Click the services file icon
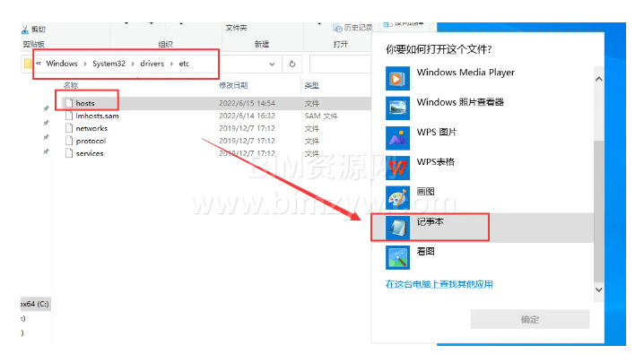Viewport: 644px width, 354px height. [69, 153]
